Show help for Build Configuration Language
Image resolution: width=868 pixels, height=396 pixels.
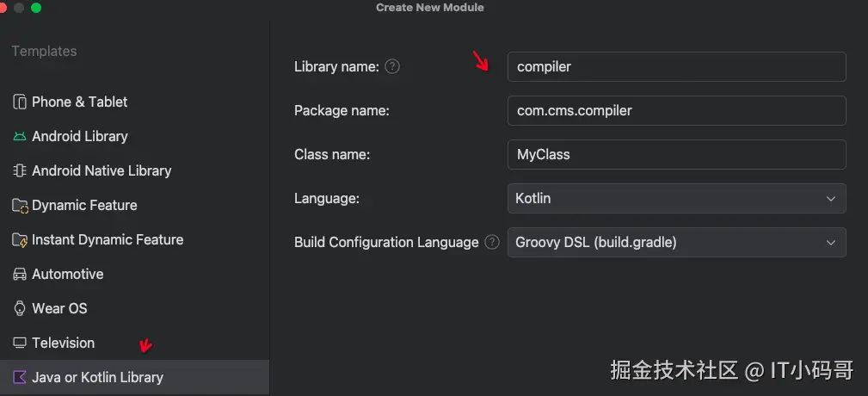tap(492, 242)
